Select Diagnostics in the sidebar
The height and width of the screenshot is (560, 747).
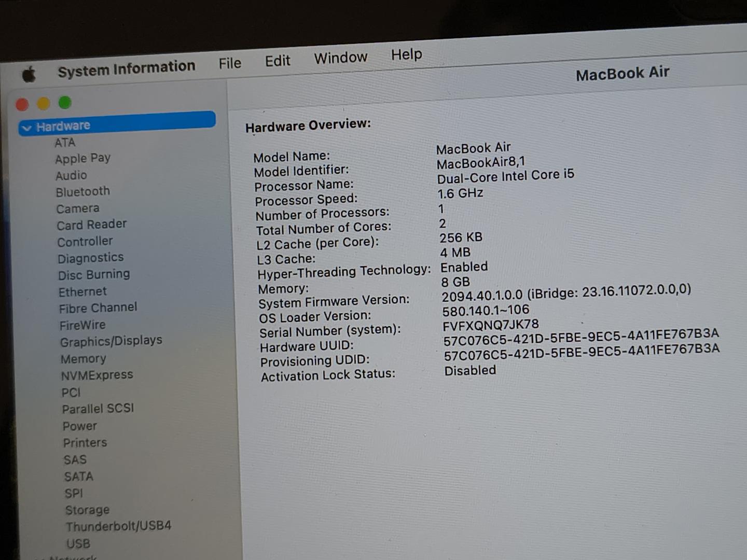click(x=91, y=258)
